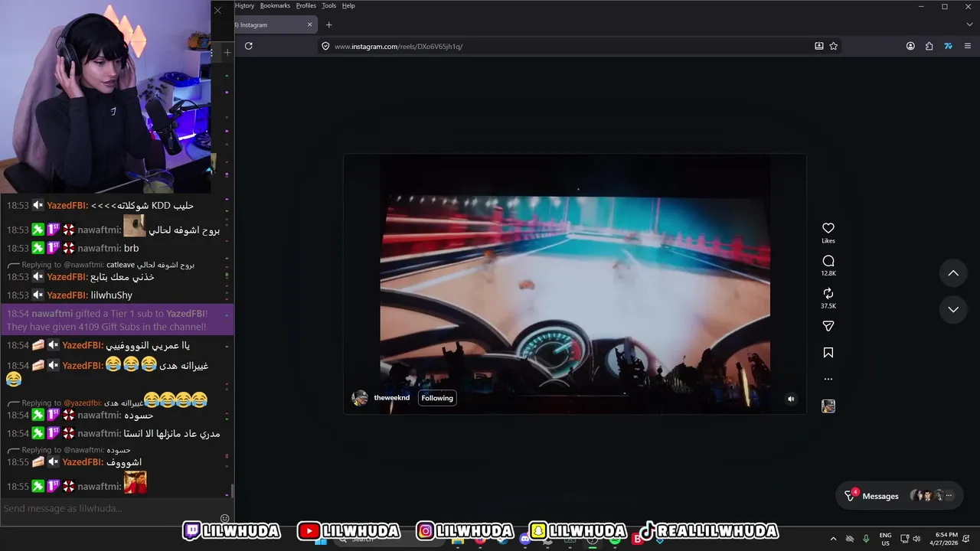The image size is (980, 551).
Task: Click nawaftmi username on brb message
Action: pos(99,248)
